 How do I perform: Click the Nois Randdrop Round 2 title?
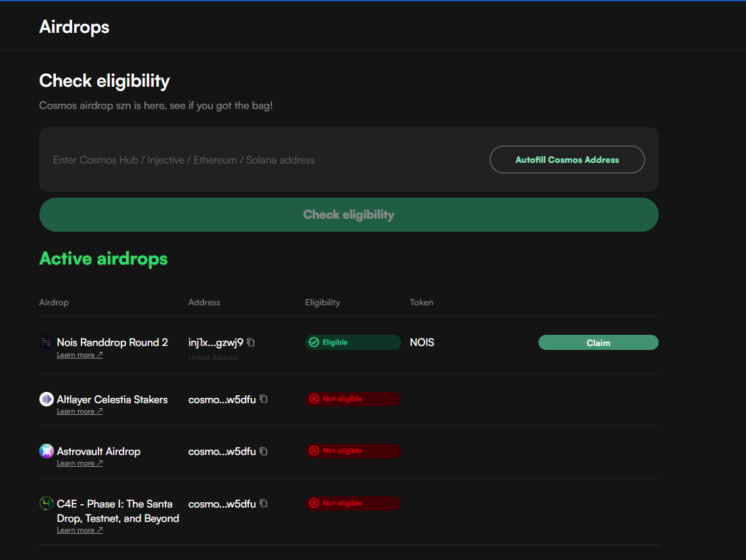[x=112, y=343]
